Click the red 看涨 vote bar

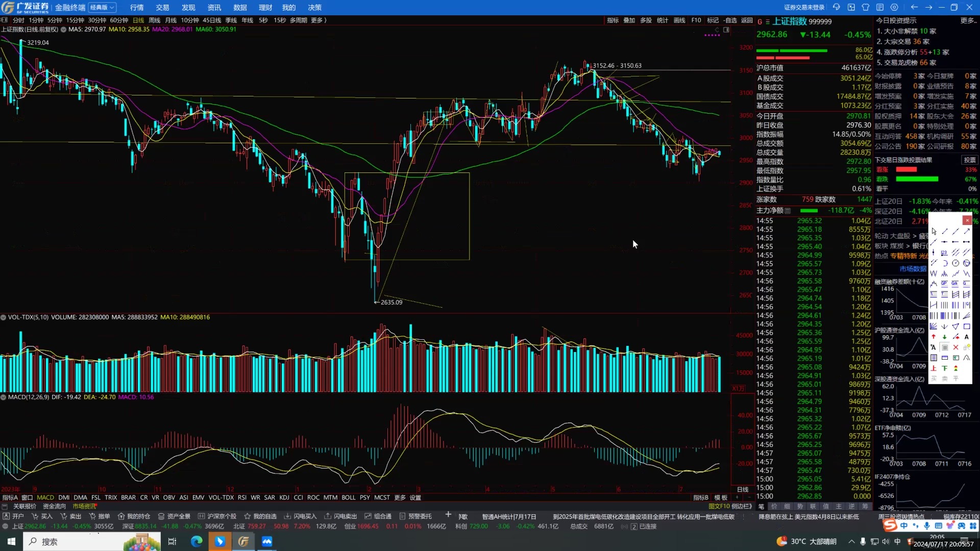tap(906, 169)
